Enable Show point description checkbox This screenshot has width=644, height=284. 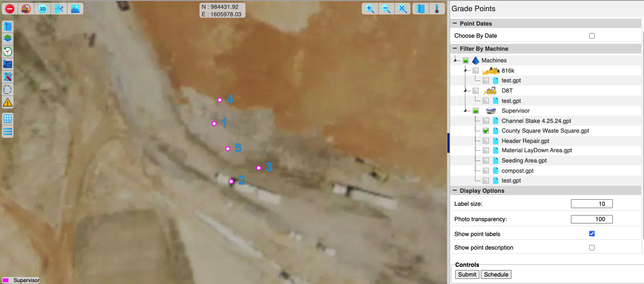click(x=592, y=248)
